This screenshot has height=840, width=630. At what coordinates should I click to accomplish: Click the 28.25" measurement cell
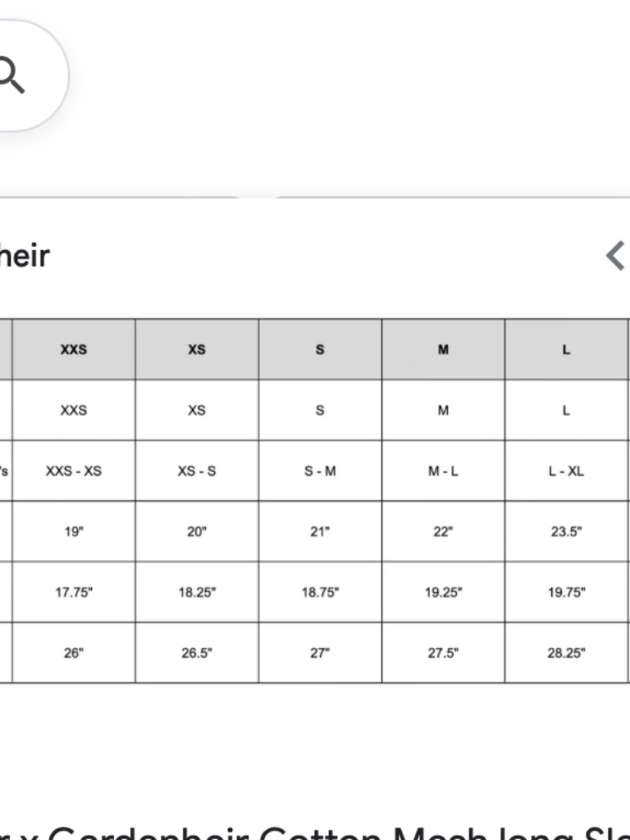click(566, 652)
